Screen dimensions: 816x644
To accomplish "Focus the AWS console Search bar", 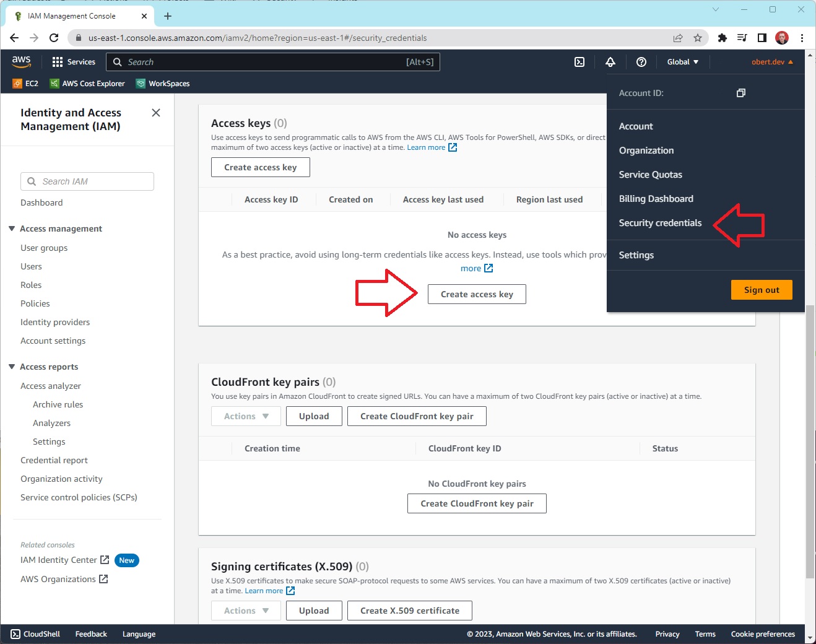I will pyautogui.click(x=273, y=62).
